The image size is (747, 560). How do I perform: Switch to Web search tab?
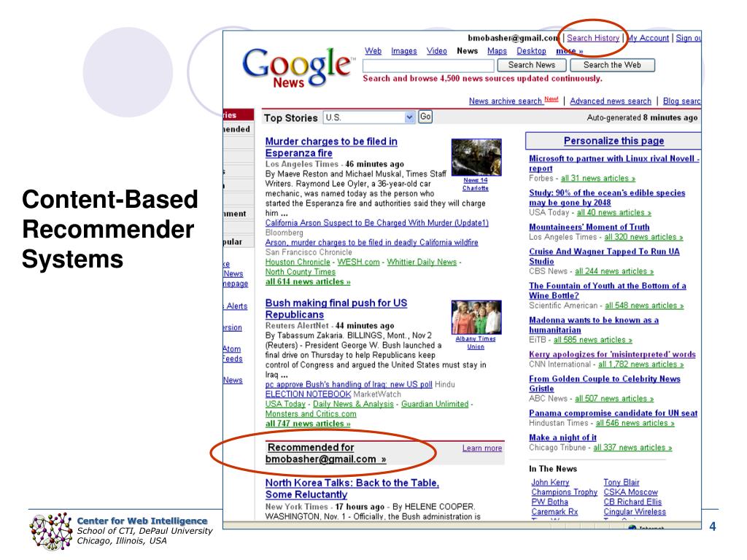click(373, 51)
